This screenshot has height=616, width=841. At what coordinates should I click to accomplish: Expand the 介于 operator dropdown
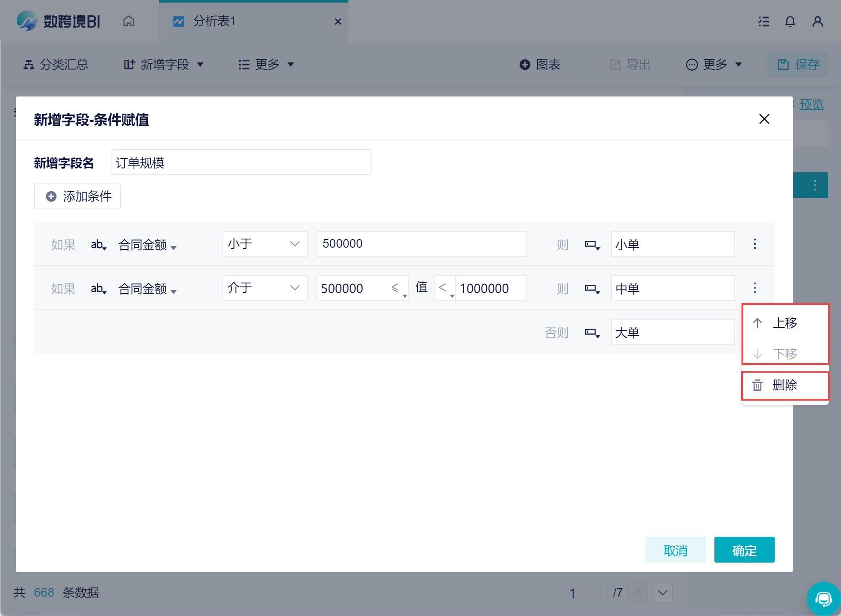tap(264, 288)
